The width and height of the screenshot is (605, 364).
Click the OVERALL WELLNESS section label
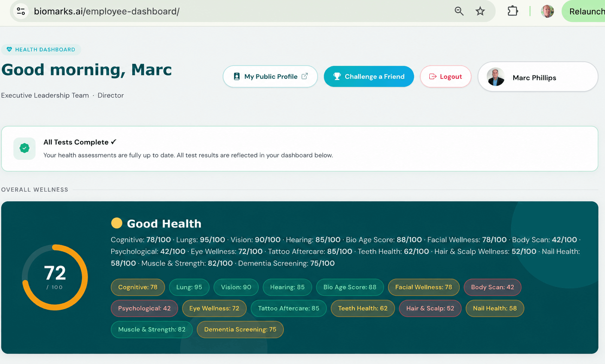[x=35, y=190]
